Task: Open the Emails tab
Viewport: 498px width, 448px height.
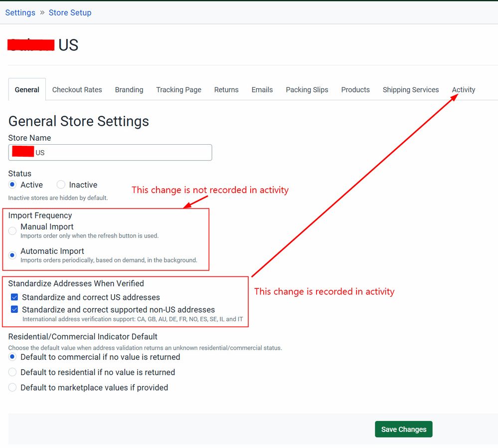Action: click(x=262, y=90)
